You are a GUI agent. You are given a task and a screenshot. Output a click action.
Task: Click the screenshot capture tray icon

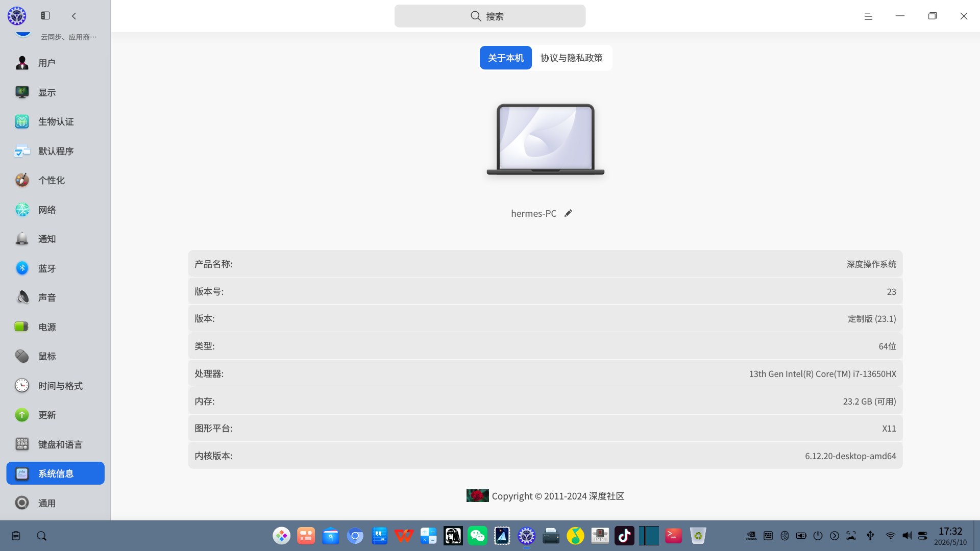(x=851, y=536)
